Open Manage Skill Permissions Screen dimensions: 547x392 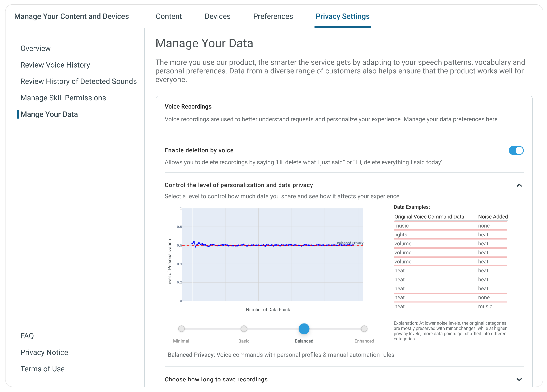(63, 98)
